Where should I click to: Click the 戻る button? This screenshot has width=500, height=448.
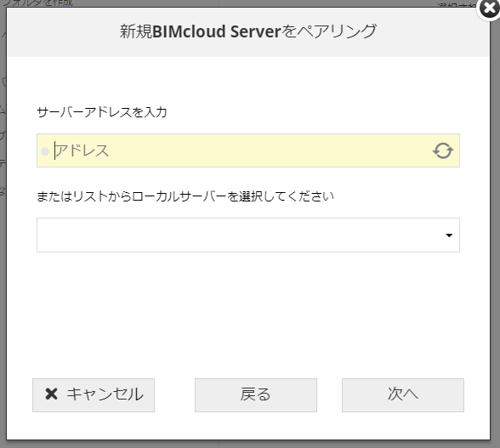[256, 395]
